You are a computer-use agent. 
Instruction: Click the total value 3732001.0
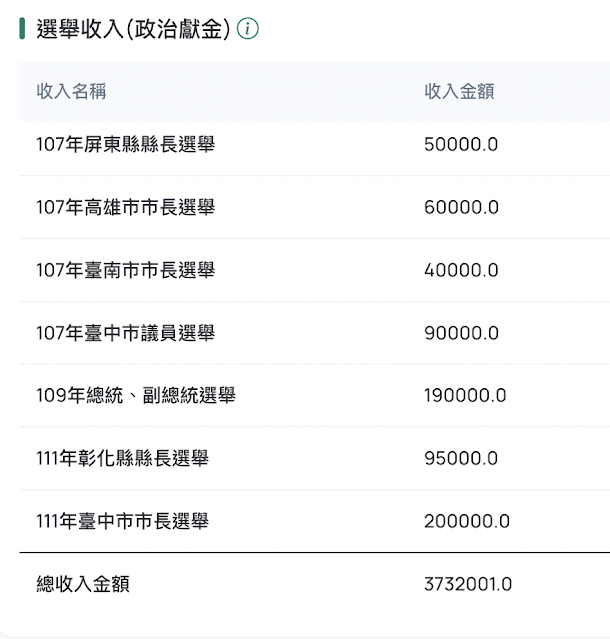pos(468,584)
